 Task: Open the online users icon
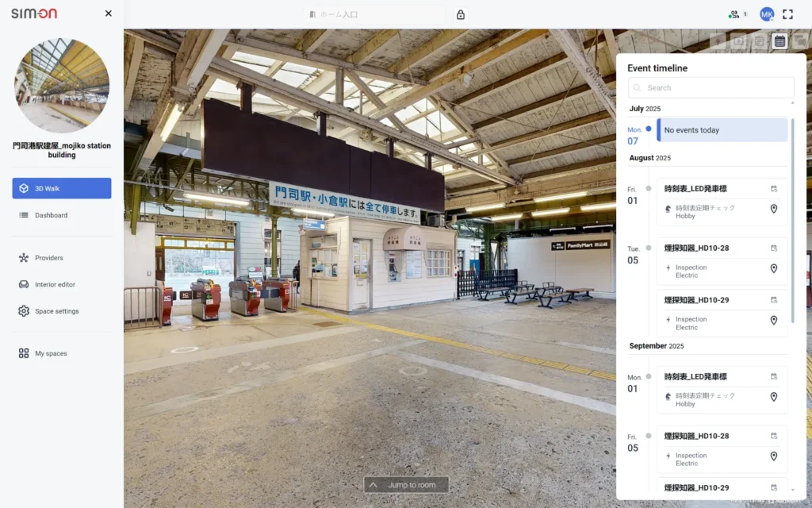[735, 14]
